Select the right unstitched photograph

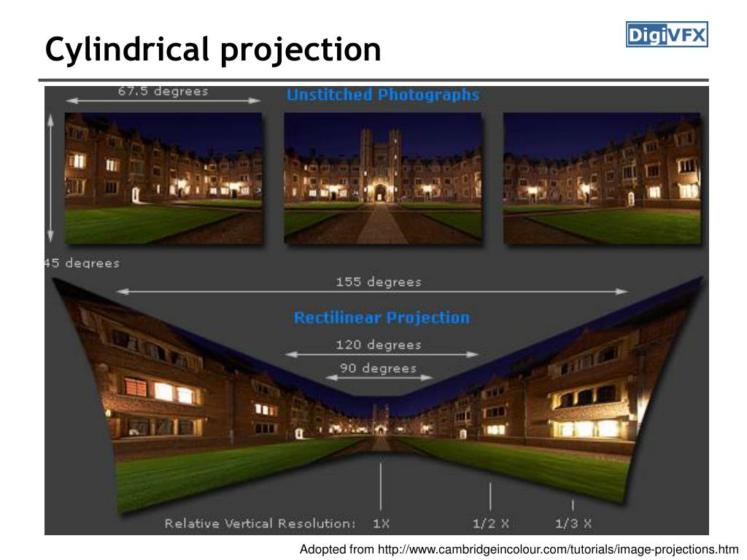coord(602,178)
